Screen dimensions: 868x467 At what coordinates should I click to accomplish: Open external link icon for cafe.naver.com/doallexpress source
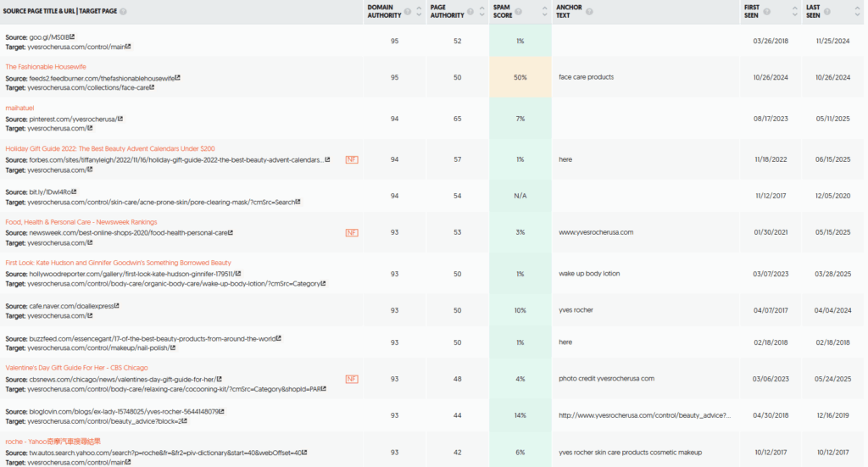[117, 306]
